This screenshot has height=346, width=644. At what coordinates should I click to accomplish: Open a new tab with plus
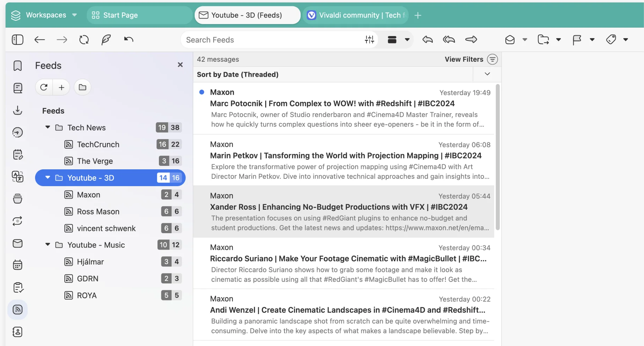click(x=418, y=15)
